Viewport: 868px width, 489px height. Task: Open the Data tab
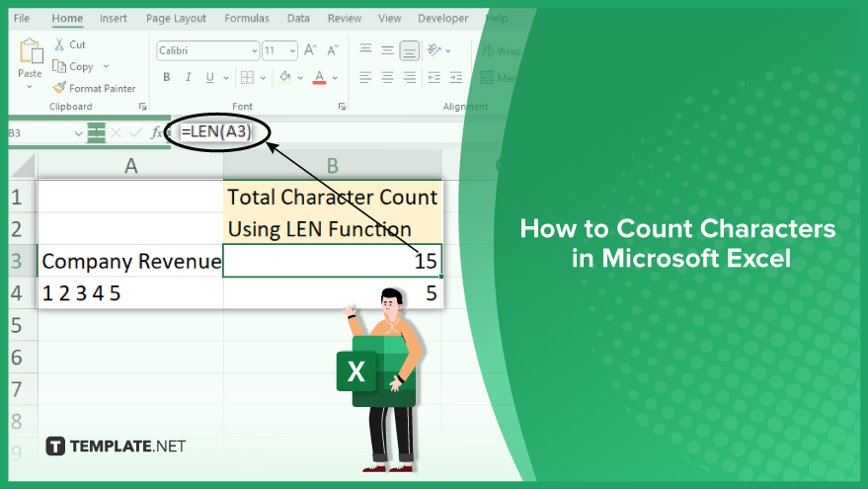pyautogui.click(x=298, y=18)
